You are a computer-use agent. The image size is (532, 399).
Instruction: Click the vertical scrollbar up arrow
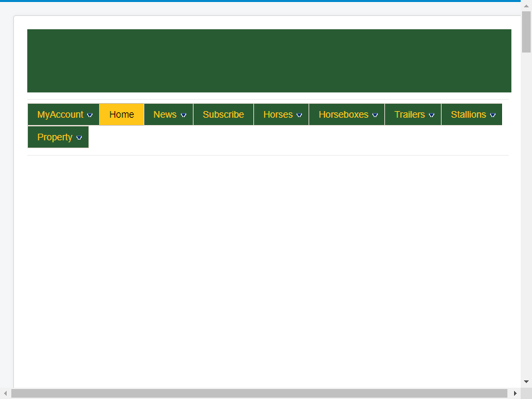(526, 6)
